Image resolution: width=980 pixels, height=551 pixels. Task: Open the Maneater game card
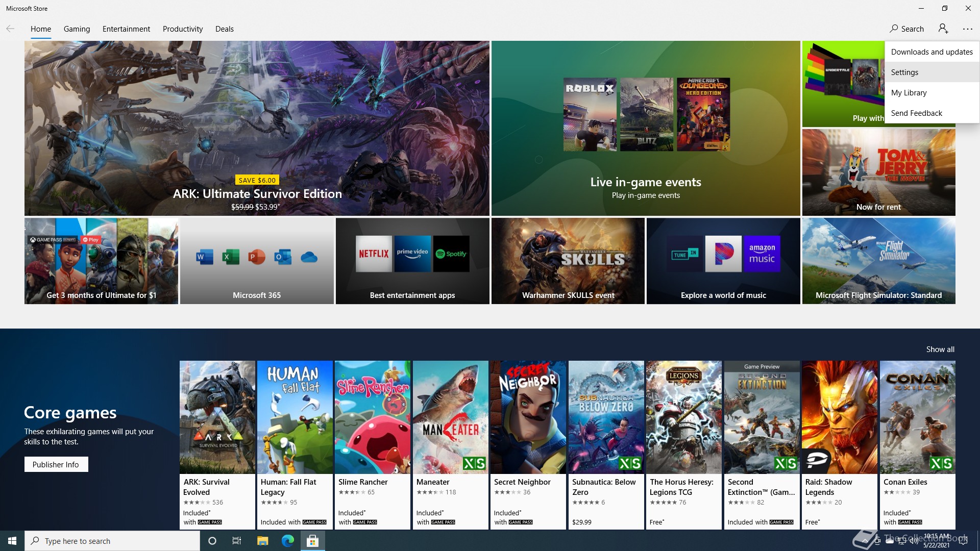click(x=451, y=445)
